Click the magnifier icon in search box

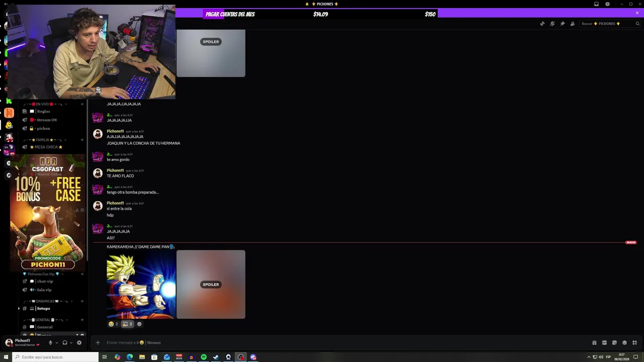click(637, 24)
